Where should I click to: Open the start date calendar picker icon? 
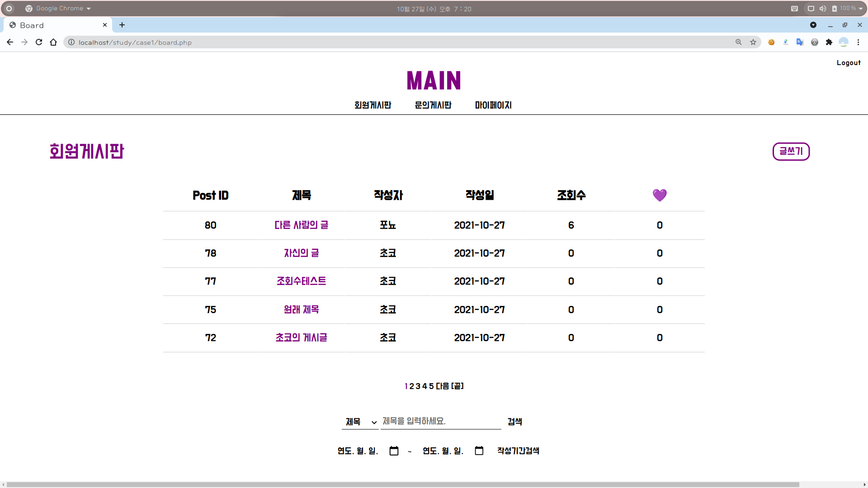394,451
